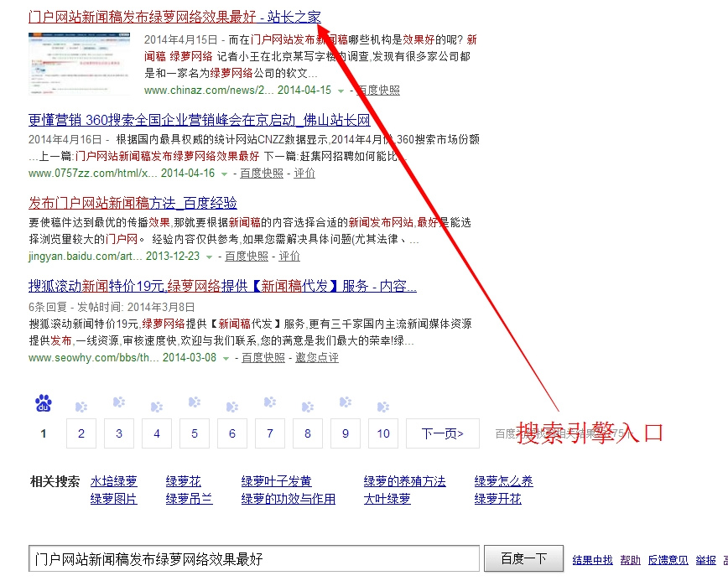Click 帮助 help link
This screenshot has width=728, height=581.
click(630, 560)
